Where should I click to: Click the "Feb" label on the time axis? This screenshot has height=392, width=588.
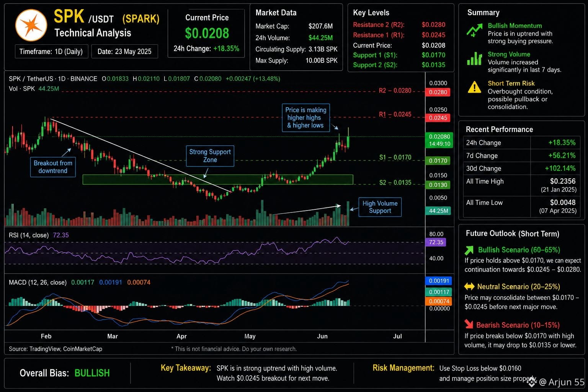46,336
